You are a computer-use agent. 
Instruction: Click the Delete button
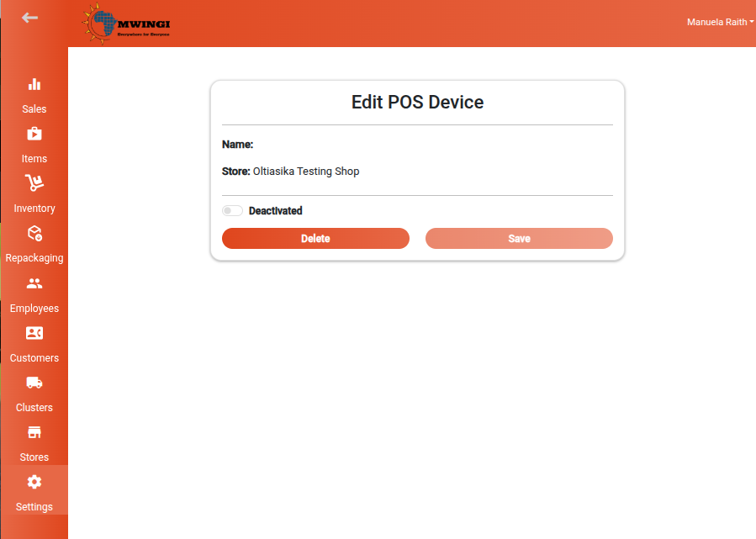[x=316, y=239]
